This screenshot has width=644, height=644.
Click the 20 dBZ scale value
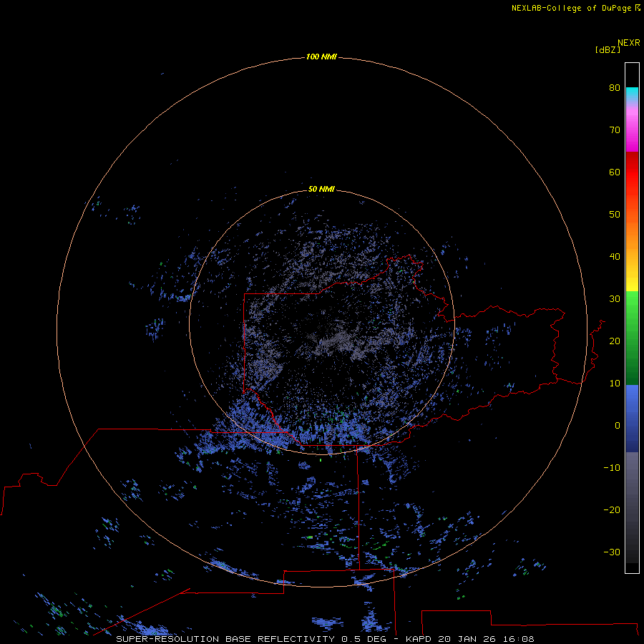(x=615, y=341)
